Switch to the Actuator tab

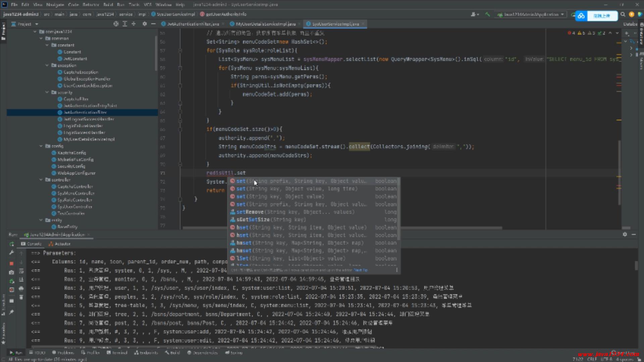click(x=59, y=244)
